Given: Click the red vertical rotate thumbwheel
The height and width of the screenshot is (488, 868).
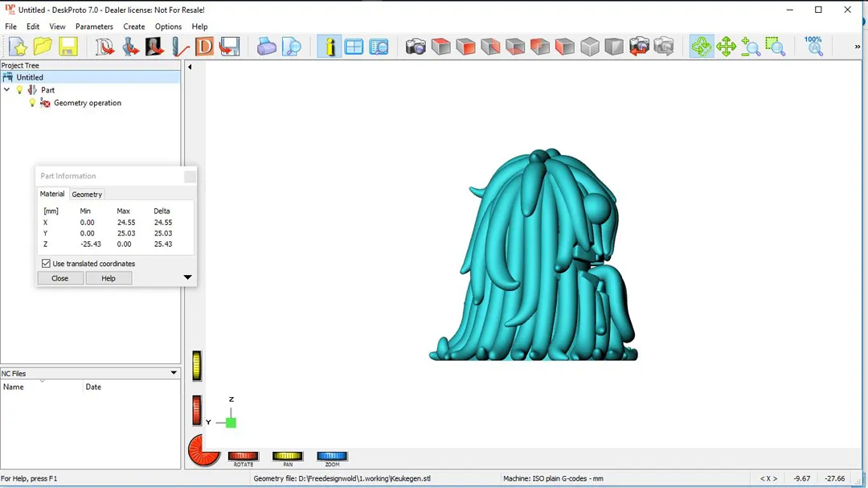Looking at the screenshot, I should tap(197, 411).
